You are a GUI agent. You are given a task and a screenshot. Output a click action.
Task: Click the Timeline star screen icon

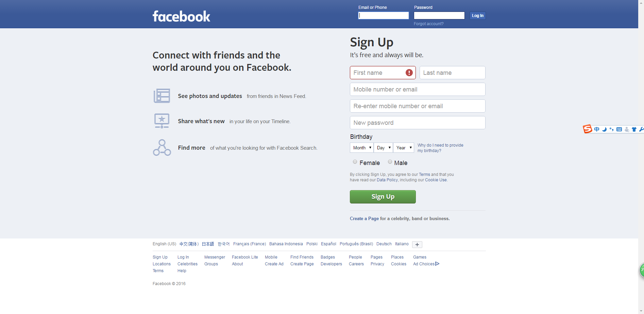click(162, 121)
